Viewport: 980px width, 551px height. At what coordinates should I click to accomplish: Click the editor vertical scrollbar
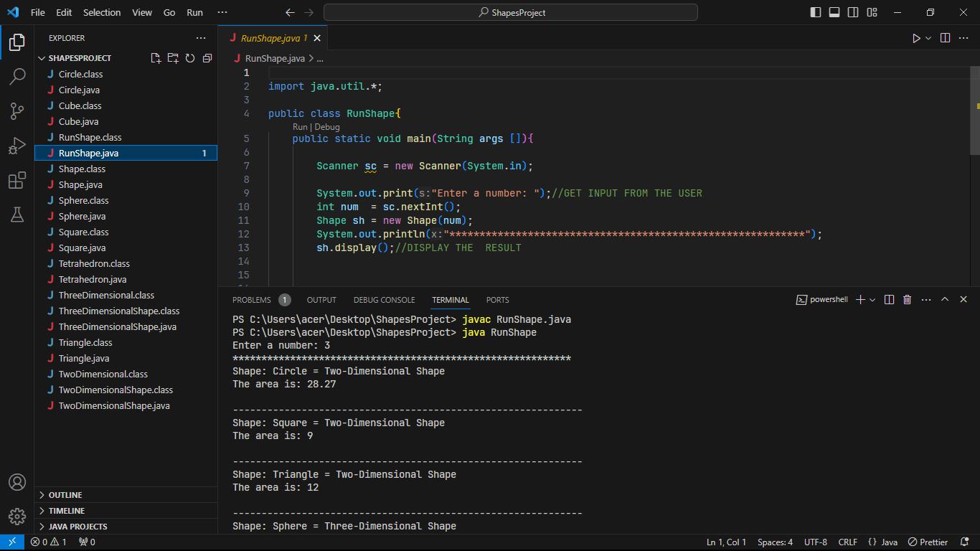pyautogui.click(x=975, y=111)
